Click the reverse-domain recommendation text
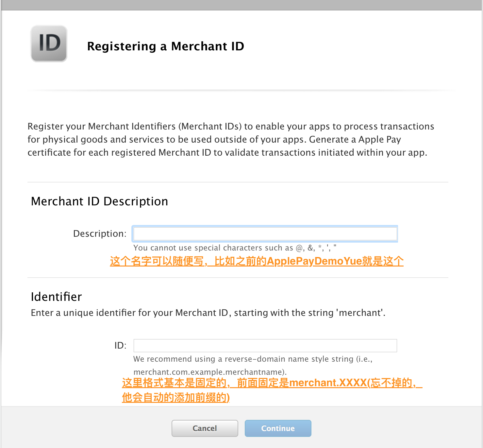The image size is (483, 448). point(253,359)
